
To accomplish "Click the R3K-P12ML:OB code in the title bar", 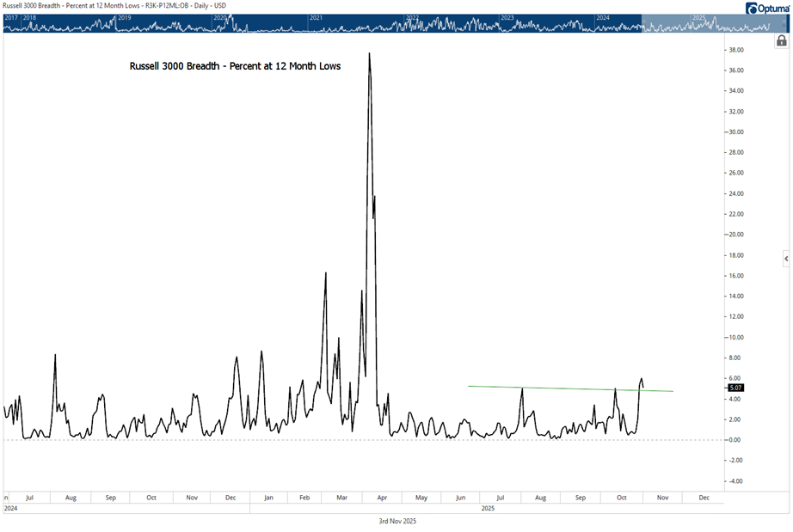I will [x=163, y=6].
